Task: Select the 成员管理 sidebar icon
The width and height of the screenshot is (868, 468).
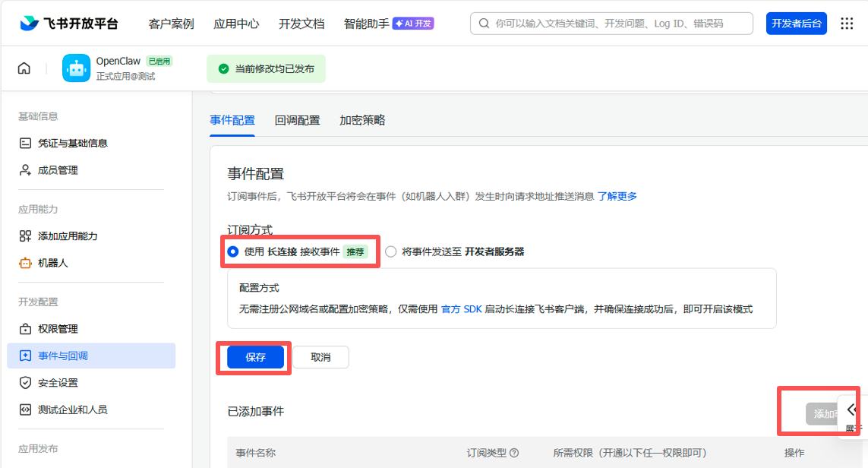Action: point(25,170)
